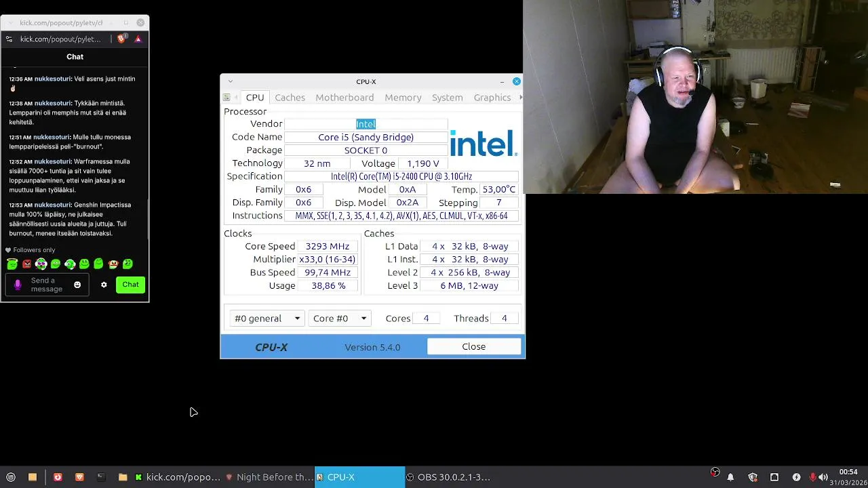The width and height of the screenshot is (868, 488).
Task: Open the terminal launcher in the taskbar
Action: pyautogui.click(x=101, y=477)
